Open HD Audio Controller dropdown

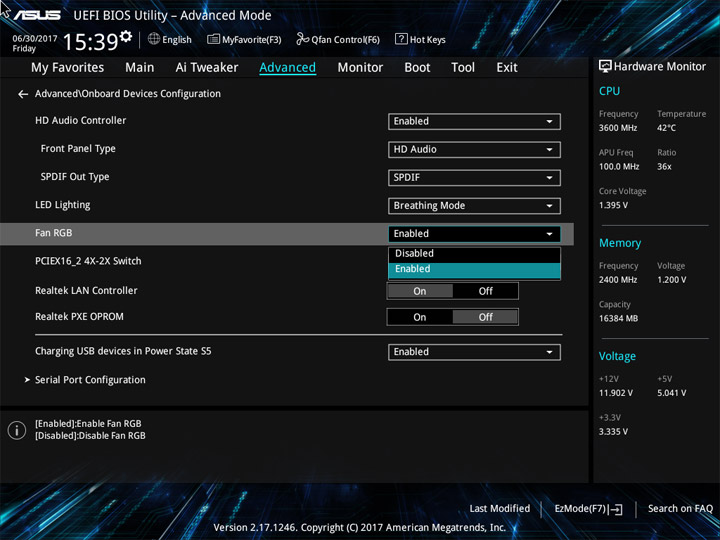474,121
